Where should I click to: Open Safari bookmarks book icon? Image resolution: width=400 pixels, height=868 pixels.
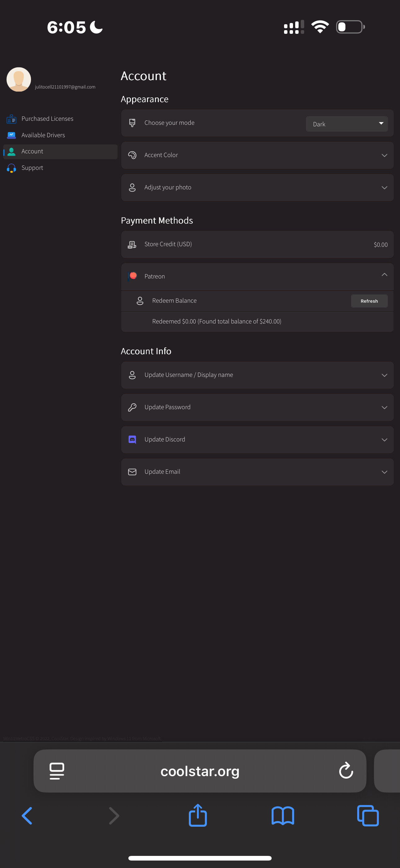point(282,816)
